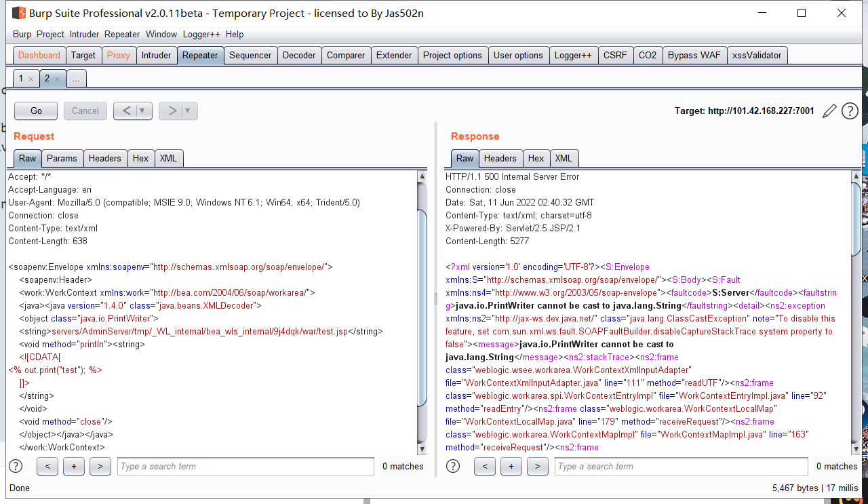Open the CSRF tab
The width and height of the screenshot is (868, 504).
pos(616,56)
